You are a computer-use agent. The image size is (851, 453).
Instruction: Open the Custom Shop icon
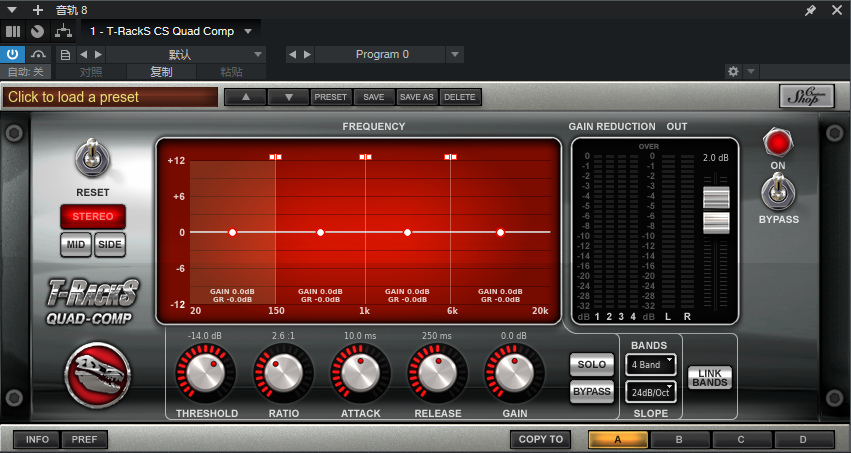point(806,97)
